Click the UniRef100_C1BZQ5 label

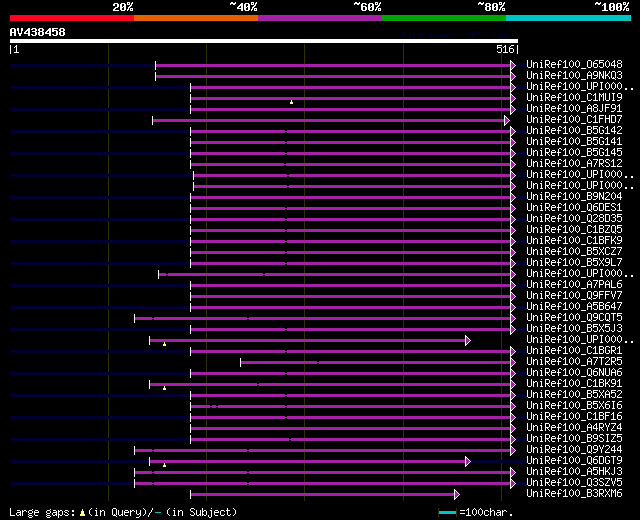point(574,230)
